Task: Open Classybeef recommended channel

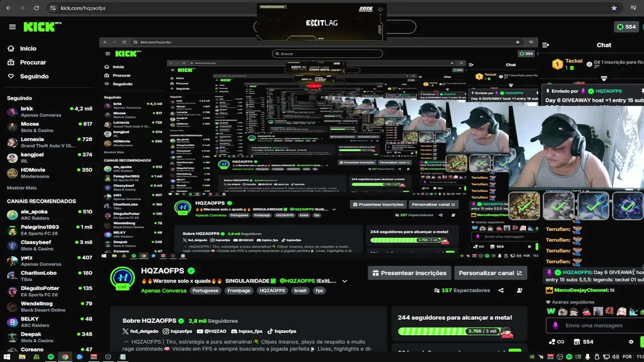Action: pyautogui.click(x=49, y=245)
